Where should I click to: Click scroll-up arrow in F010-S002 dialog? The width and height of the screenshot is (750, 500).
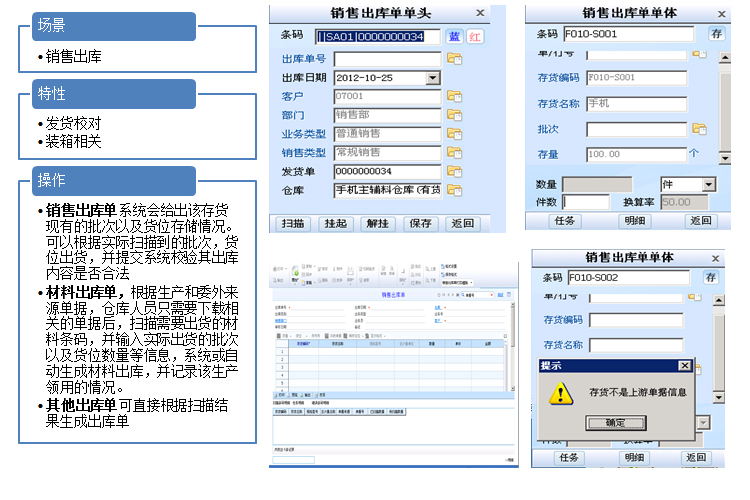click(x=719, y=300)
